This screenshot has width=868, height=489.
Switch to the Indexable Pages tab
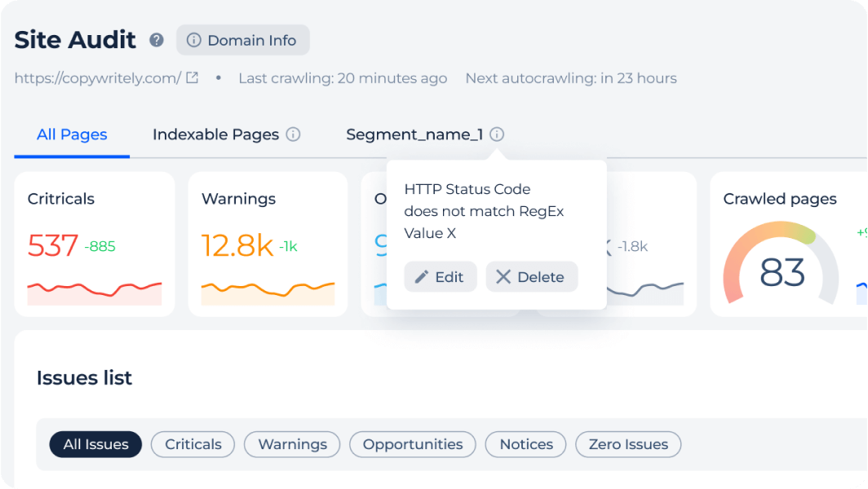click(216, 134)
